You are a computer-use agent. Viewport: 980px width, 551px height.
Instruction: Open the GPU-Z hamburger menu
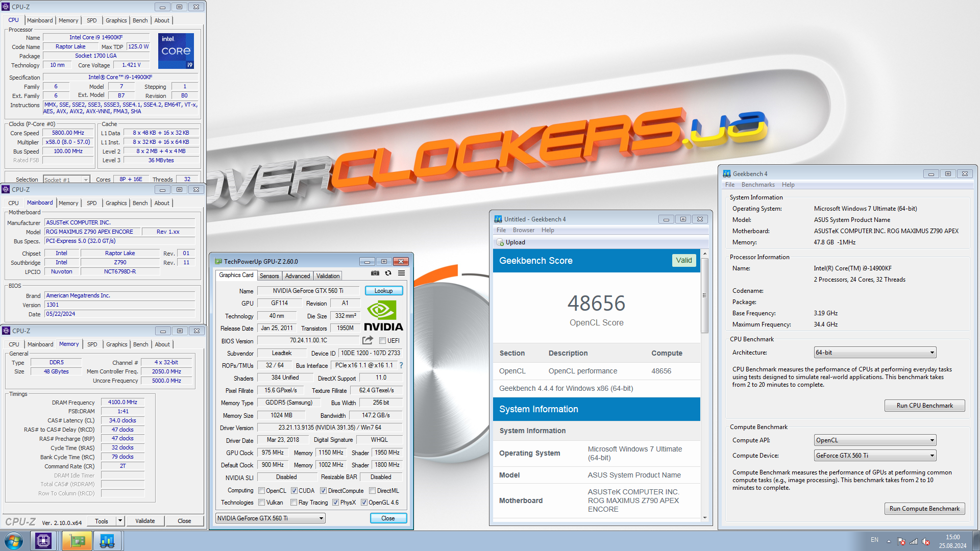[402, 273]
